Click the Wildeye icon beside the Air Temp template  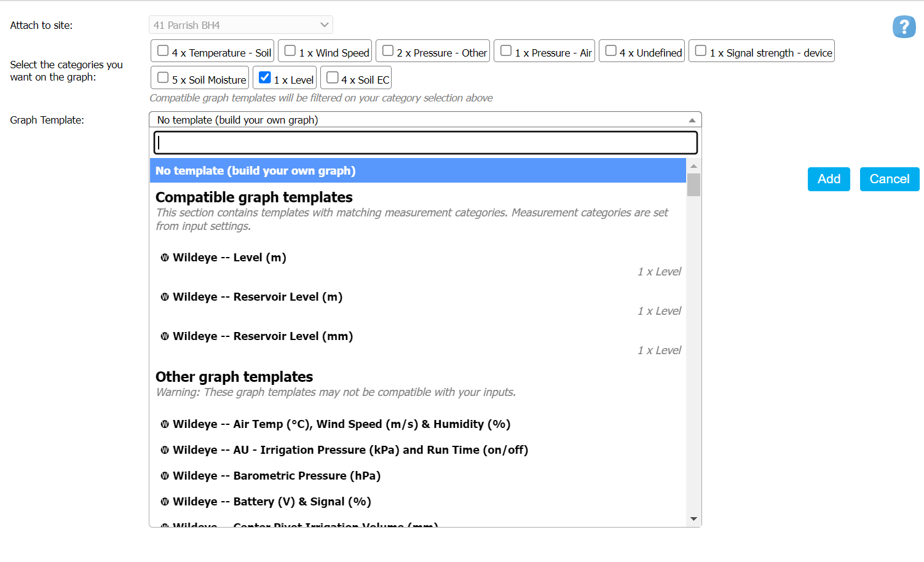point(164,424)
